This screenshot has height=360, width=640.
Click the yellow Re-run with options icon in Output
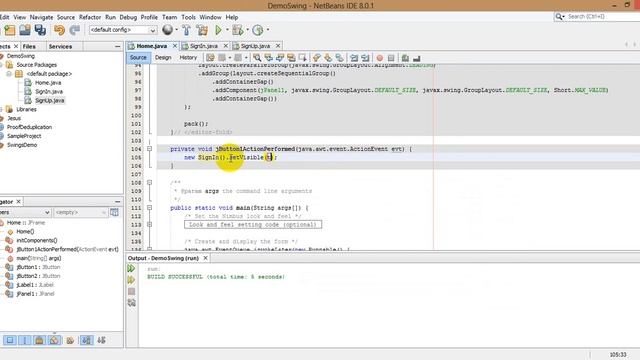[131, 280]
